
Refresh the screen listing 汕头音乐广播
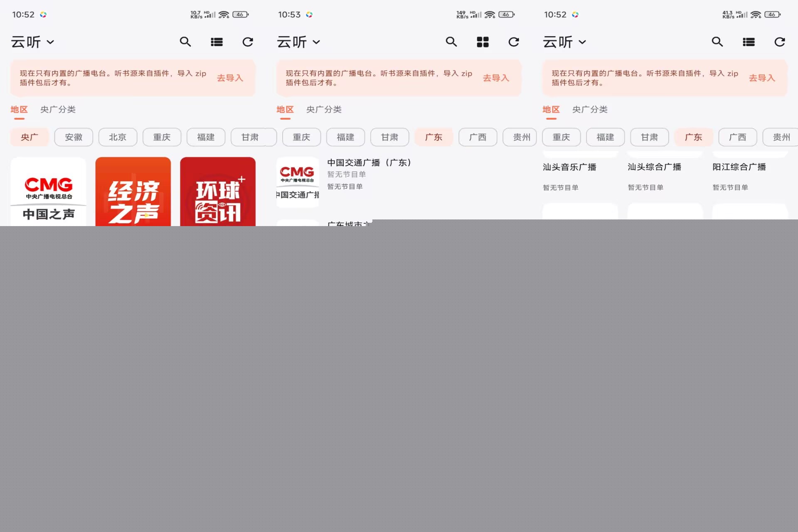point(780,42)
